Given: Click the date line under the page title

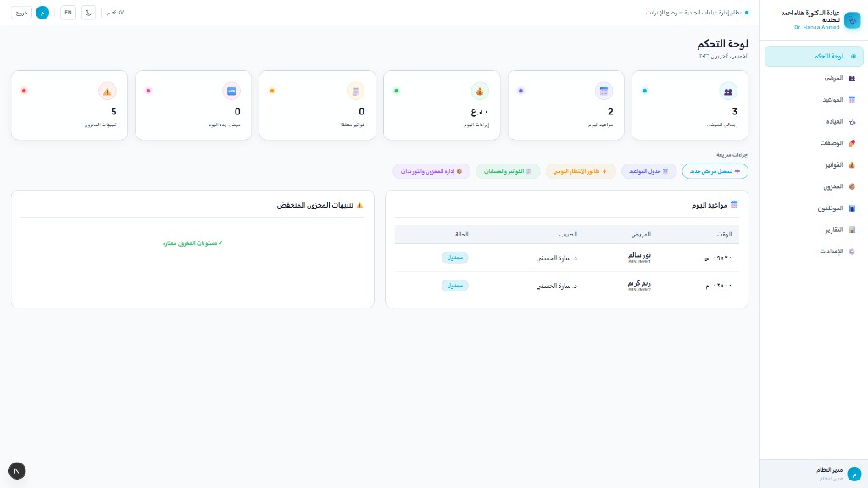Looking at the screenshot, I should pyautogui.click(x=724, y=57).
